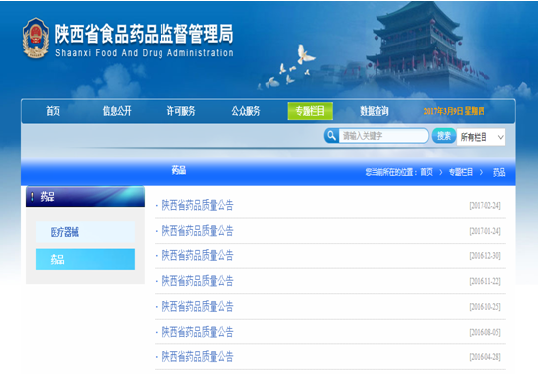The height and width of the screenshot is (392, 538).
Task: Open the 信息公开 menu item
Action: coord(117,111)
